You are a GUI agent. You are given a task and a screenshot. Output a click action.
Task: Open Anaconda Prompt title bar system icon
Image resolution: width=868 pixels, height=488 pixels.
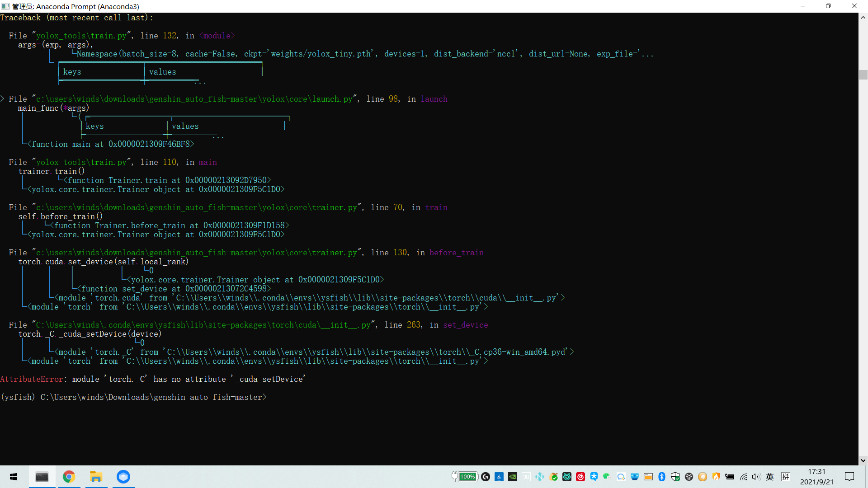5,6
